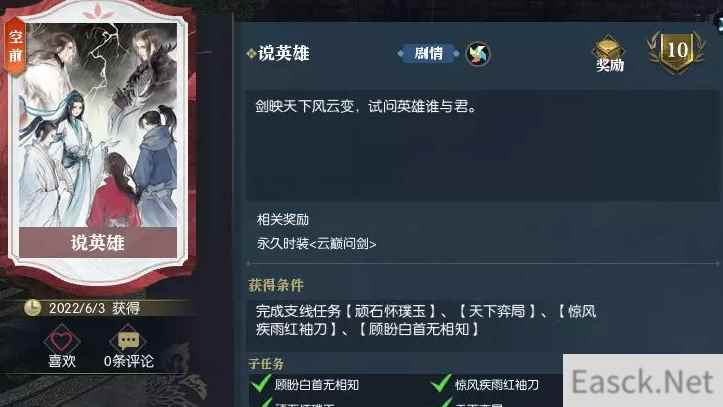Click the orange 空前 rarity ribbon
This screenshot has height=407, width=723.
pyautogui.click(x=15, y=47)
